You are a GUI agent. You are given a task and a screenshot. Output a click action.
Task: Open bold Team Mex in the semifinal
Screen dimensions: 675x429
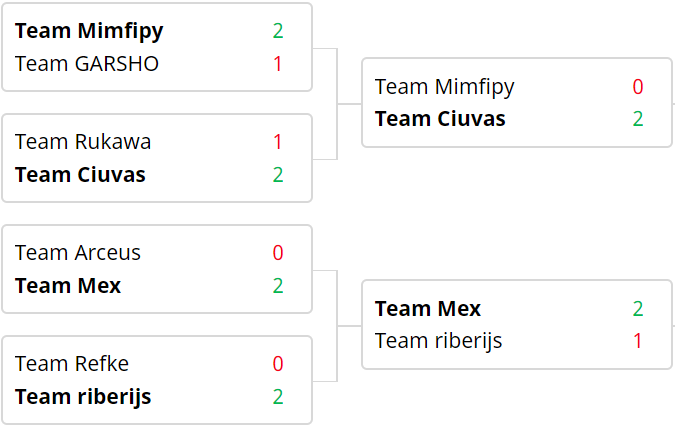[428, 309]
